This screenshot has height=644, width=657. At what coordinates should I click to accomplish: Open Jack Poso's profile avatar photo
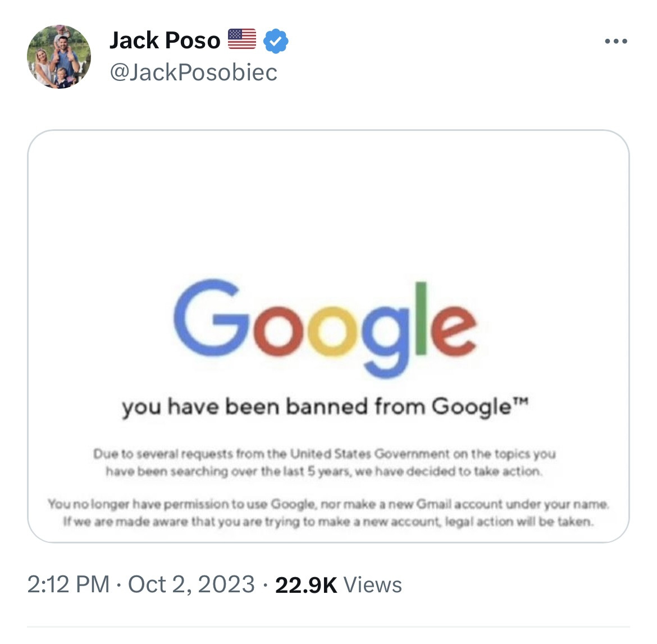(x=59, y=57)
